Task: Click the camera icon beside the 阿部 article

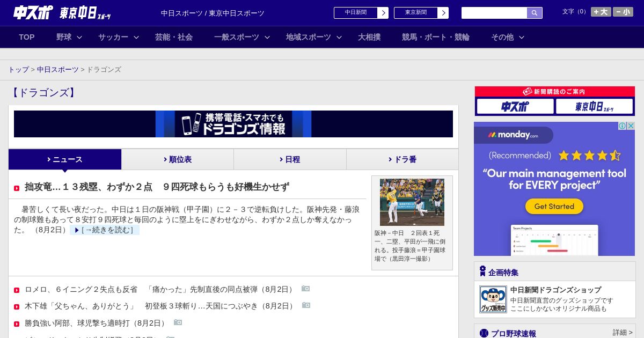Action: 178,322
